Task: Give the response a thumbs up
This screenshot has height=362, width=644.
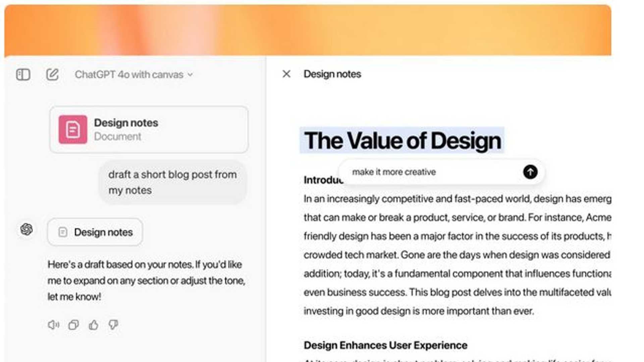Action: [x=94, y=324]
